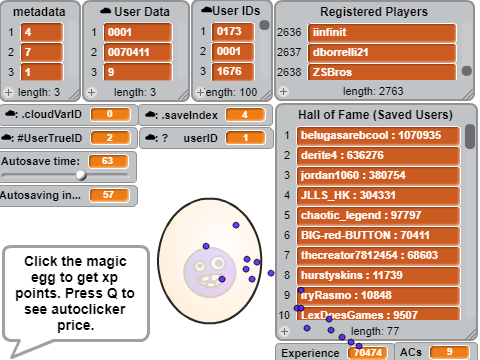Click metadata item 3 value 1
Viewport: 480px width, 360px height.
point(42,72)
